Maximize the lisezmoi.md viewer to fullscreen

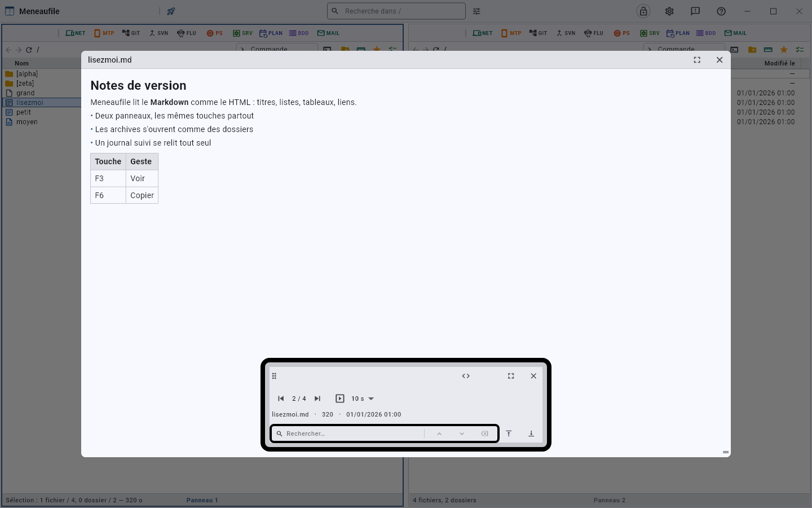coord(697,60)
